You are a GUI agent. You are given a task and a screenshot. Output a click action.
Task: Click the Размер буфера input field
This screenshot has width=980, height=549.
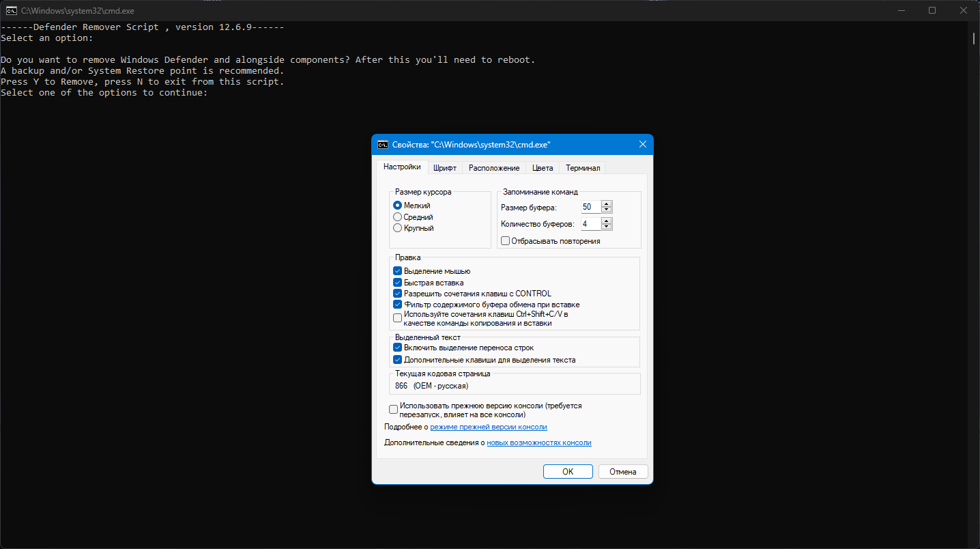(591, 207)
